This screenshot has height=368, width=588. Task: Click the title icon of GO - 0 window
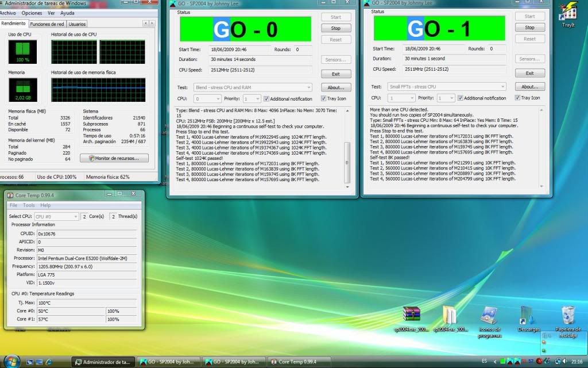pyautogui.click(x=173, y=4)
